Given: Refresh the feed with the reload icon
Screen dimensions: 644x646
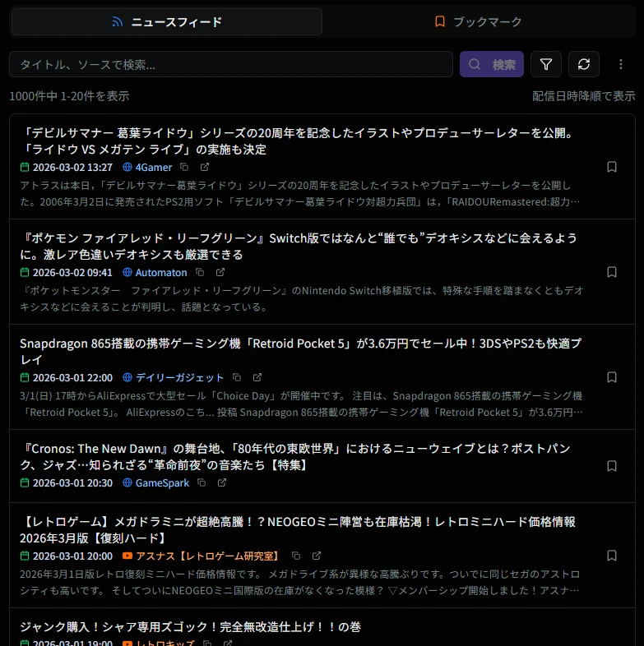Looking at the screenshot, I should point(583,64).
